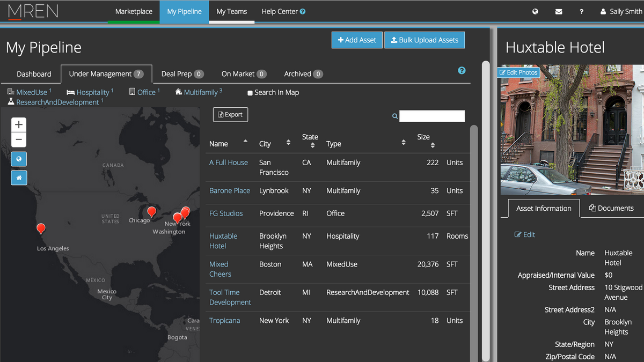Viewport: 644px width, 362px height.
Task: Click the '$0' appraised value
Action: tap(609, 275)
